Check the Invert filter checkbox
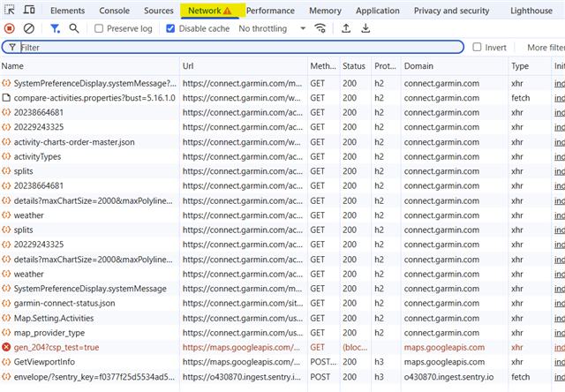Image resolution: width=565 pixels, height=392 pixels. tap(478, 47)
